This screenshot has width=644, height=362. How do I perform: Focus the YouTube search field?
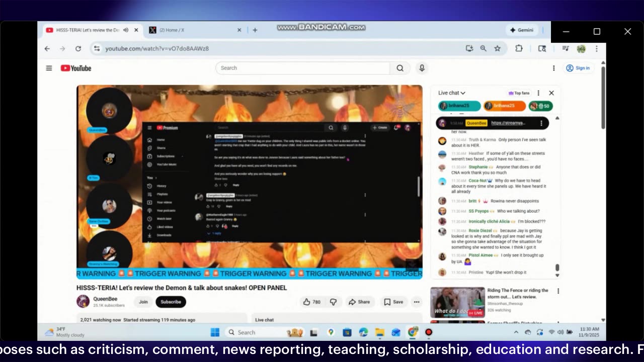tap(302, 68)
